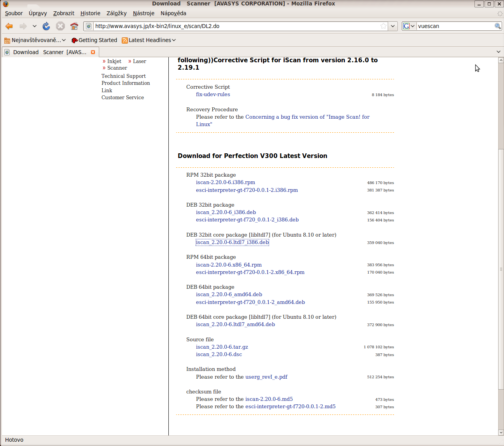Download fix-udev-rules script
This screenshot has width=504, height=446.
213,94
